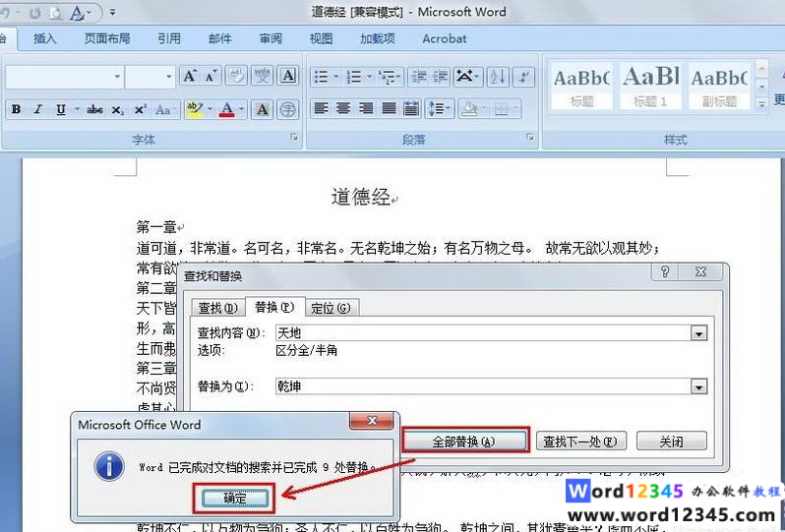Image resolution: width=785 pixels, height=532 pixels.
Task: Open the font name combo box
Action: pyautogui.click(x=64, y=77)
